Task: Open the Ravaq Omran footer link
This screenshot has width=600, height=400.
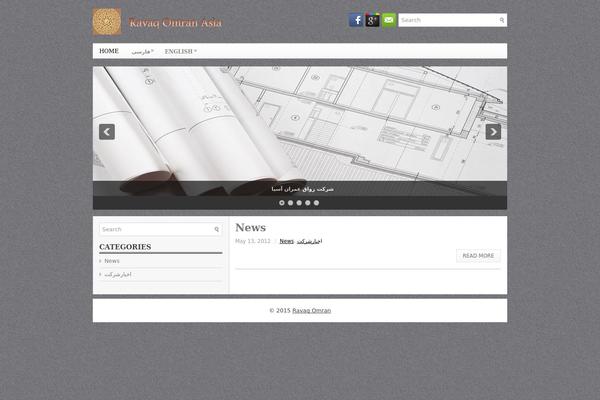Action: (311, 310)
